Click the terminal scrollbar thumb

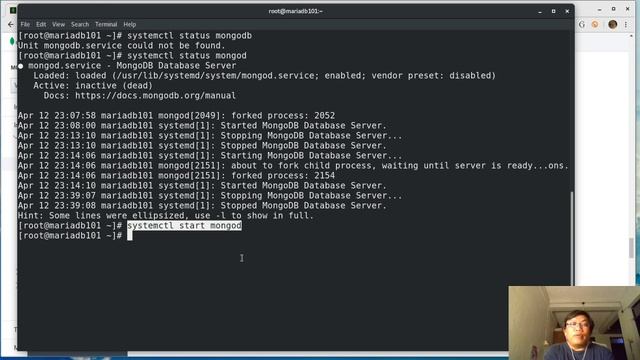click(x=572, y=239)
